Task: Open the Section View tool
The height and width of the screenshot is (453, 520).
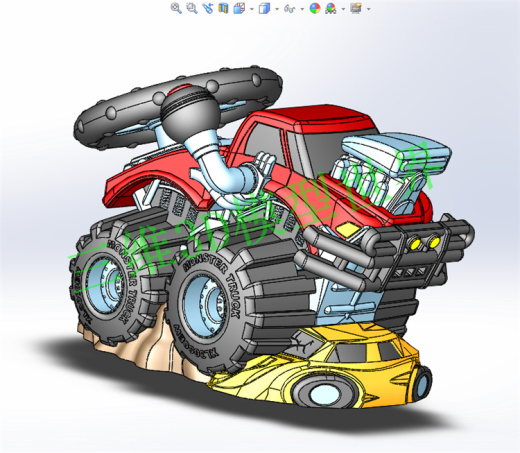Action: (x=223, y=8)
